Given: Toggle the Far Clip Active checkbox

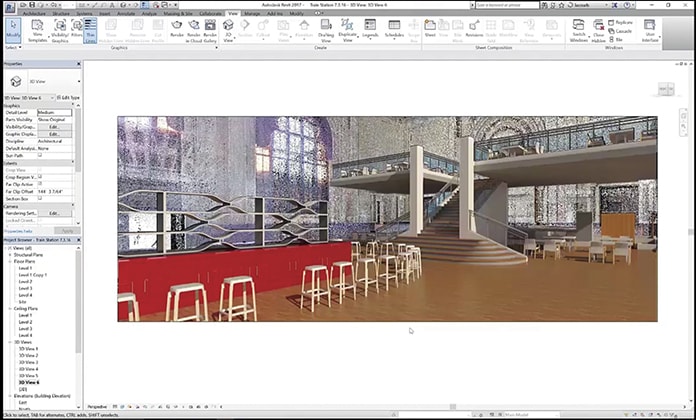Looking at the screenshot, I should (40, 184).
